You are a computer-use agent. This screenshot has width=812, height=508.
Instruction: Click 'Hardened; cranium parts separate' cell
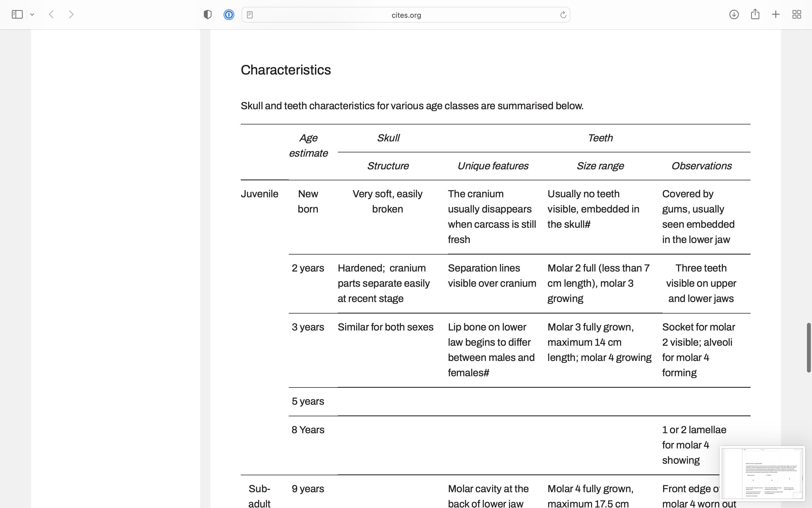[383, 283]
